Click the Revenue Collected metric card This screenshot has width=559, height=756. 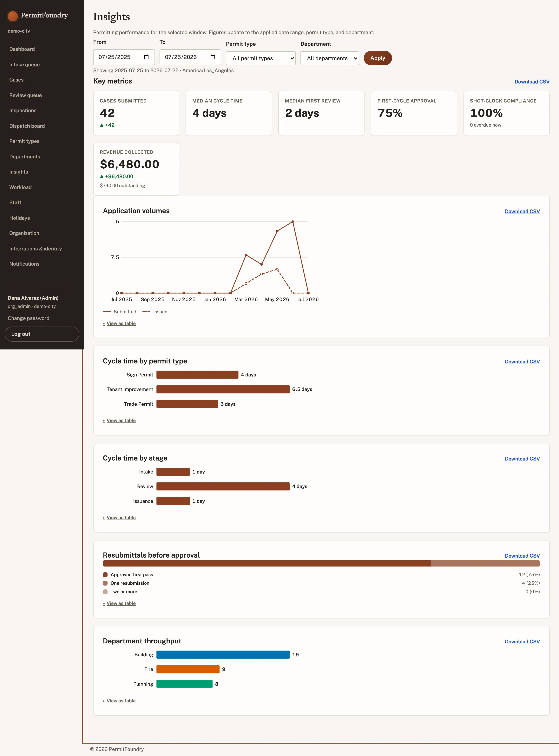136,169
